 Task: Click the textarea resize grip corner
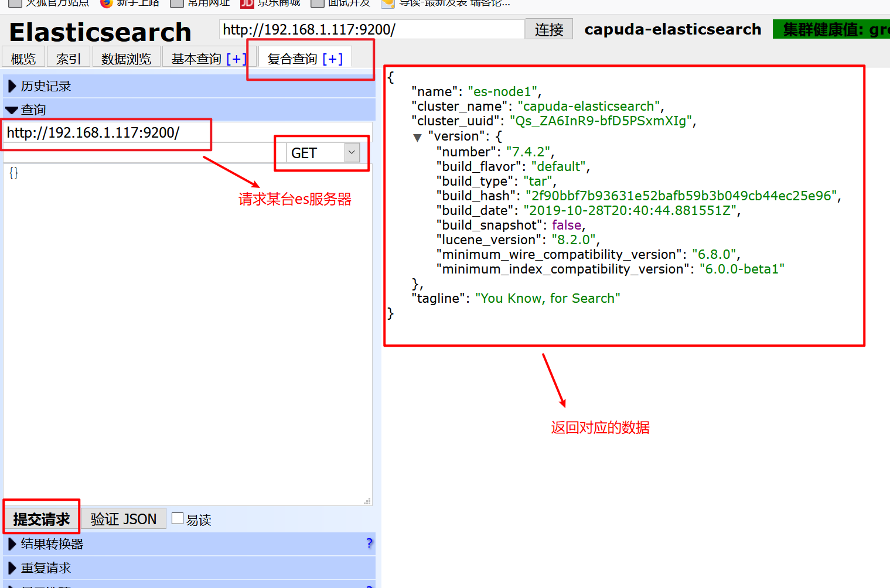point(367,501)
